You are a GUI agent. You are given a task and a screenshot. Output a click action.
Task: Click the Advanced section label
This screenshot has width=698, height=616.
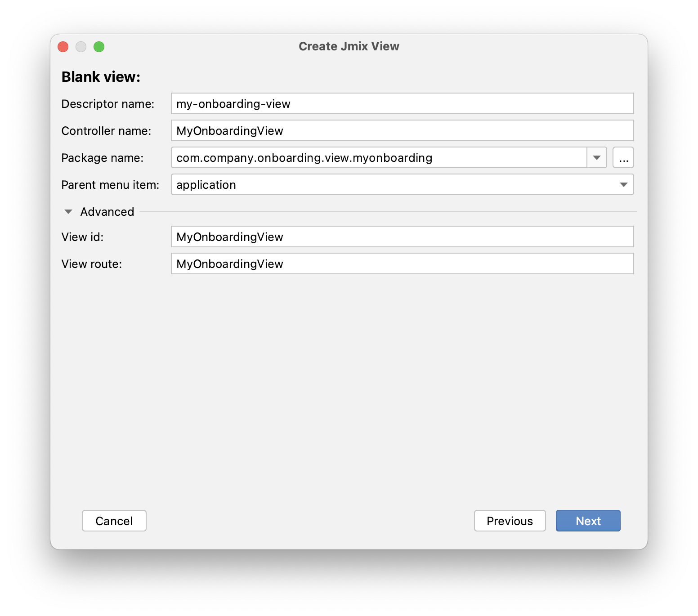coord(107,211)
